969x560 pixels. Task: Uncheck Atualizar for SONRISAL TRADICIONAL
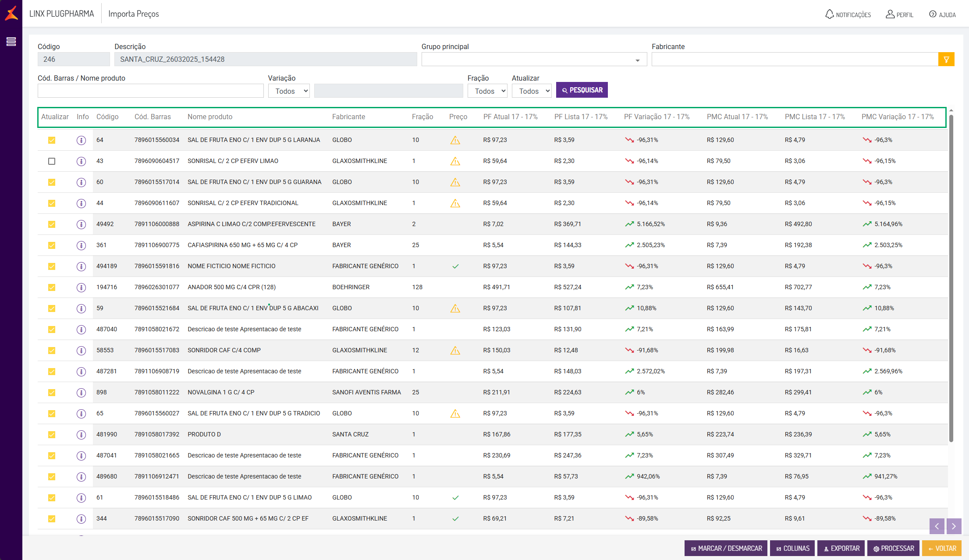click(52, 203)
